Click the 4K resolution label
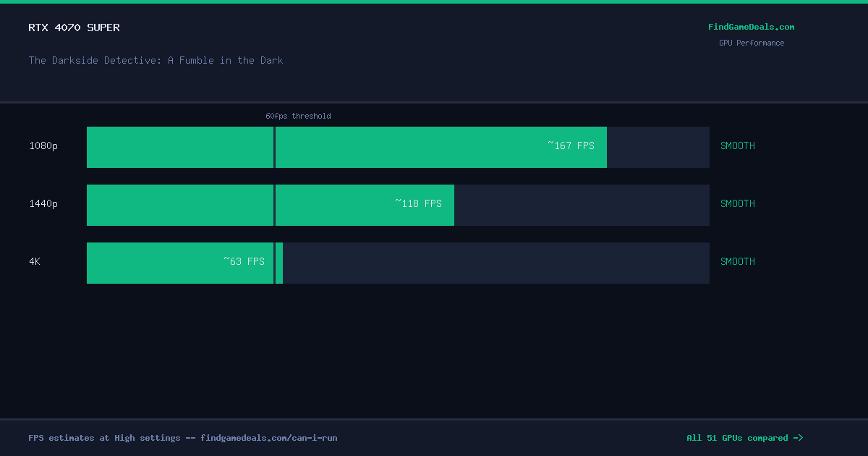Image resolution: width=868 pixels, height=456 pixels. [35, 261]
